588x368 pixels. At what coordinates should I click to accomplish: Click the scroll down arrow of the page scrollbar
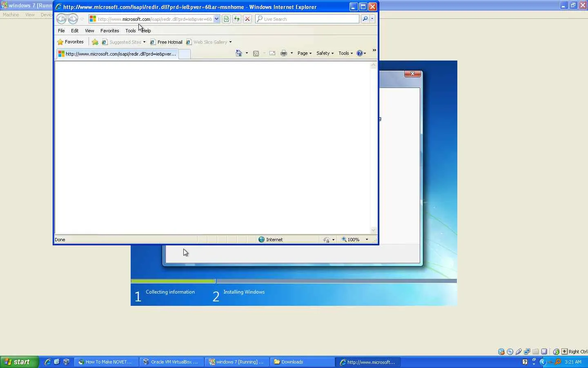pyautogui.click(x=373, y=230)
